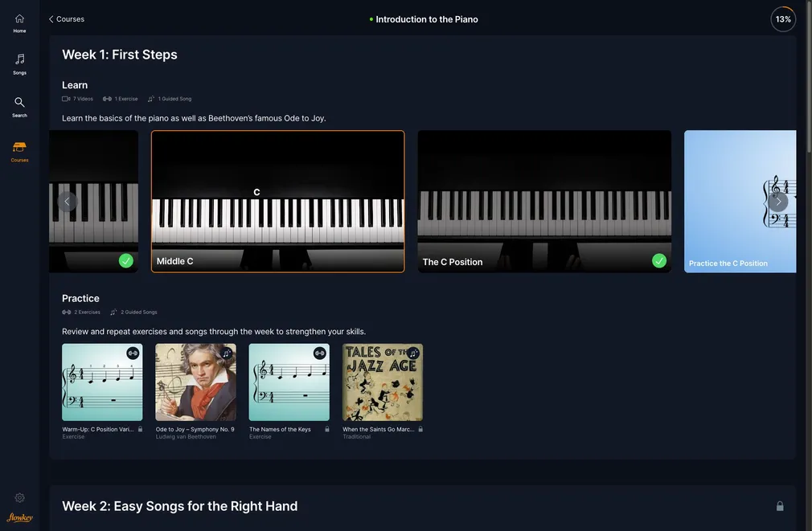Go back to Courses
The height and width of the screenshot is (531, 812).
click(66, 19)
